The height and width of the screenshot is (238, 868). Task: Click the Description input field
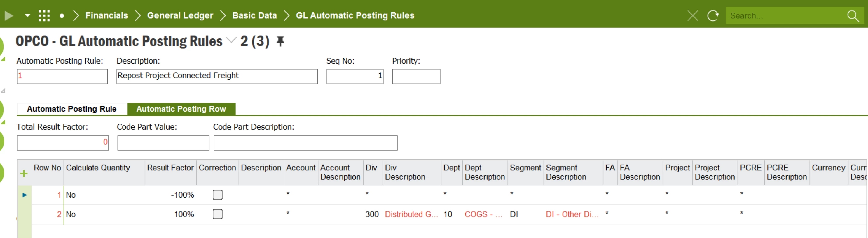coord(217,76)
